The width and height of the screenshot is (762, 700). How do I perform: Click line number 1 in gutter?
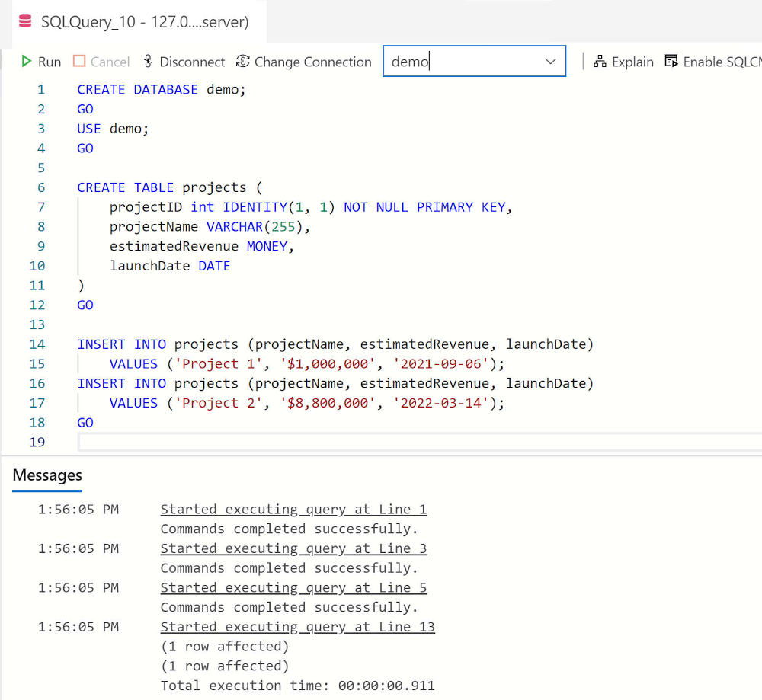click(x=41, y=90)
